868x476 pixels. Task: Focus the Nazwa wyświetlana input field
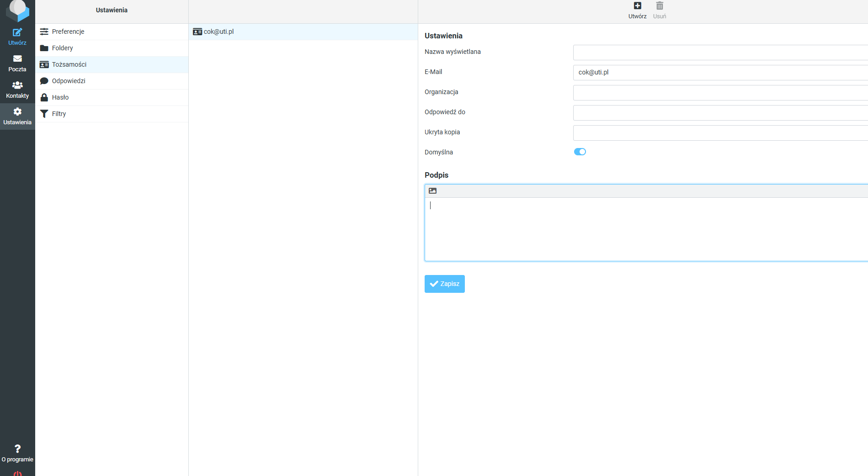pos(720,53)
